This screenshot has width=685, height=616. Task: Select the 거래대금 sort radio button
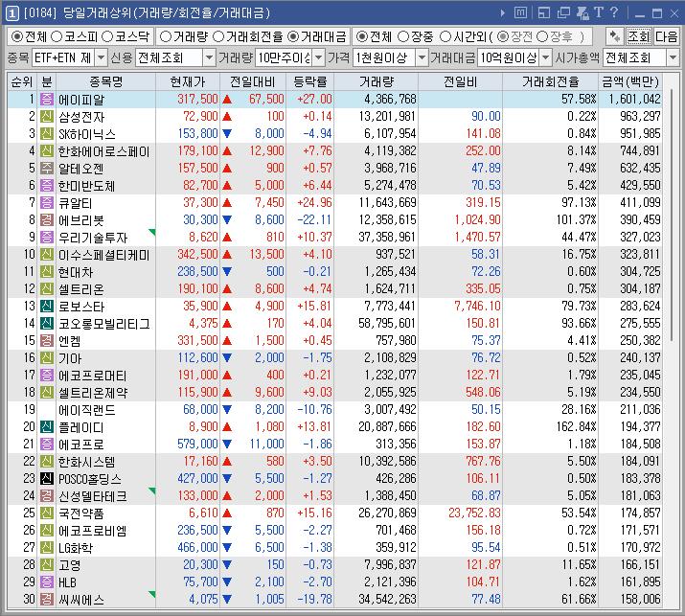293,36
